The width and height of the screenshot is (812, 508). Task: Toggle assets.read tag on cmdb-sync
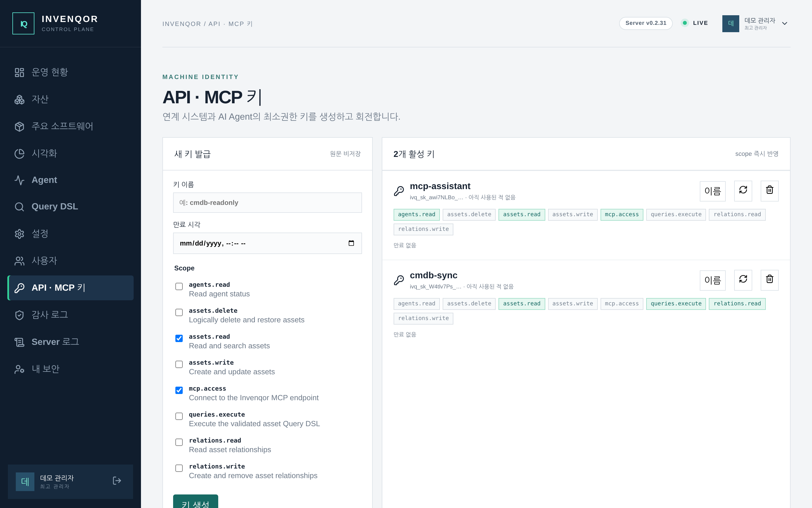click(x=522, y=304)
